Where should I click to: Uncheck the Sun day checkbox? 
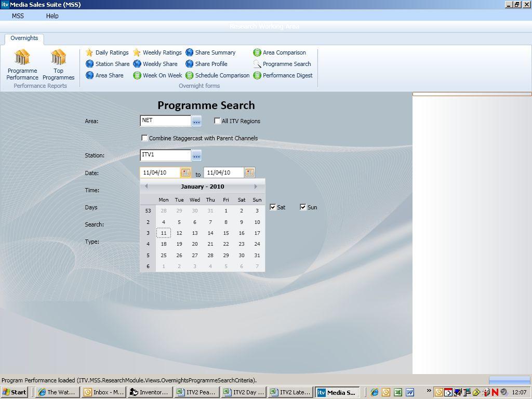[x=303, y=207]
